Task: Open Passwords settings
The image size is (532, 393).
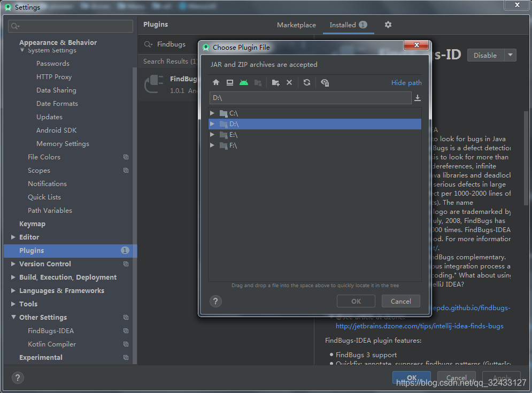Action: point(52,64)
